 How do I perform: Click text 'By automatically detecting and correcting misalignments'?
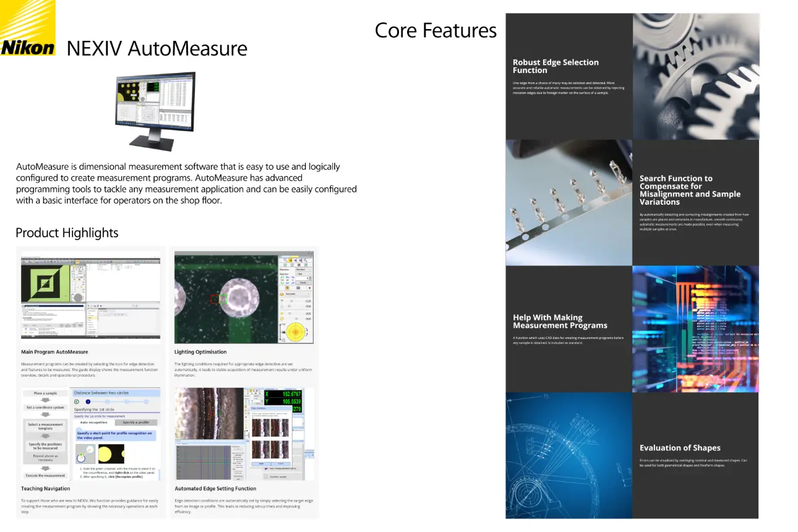695,221
